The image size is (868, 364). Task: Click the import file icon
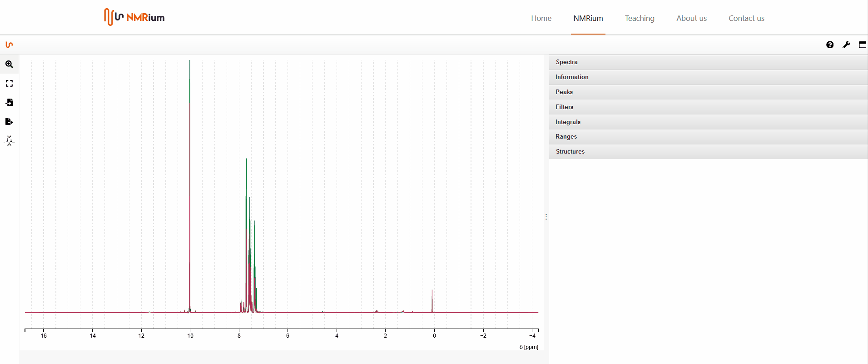9,102
